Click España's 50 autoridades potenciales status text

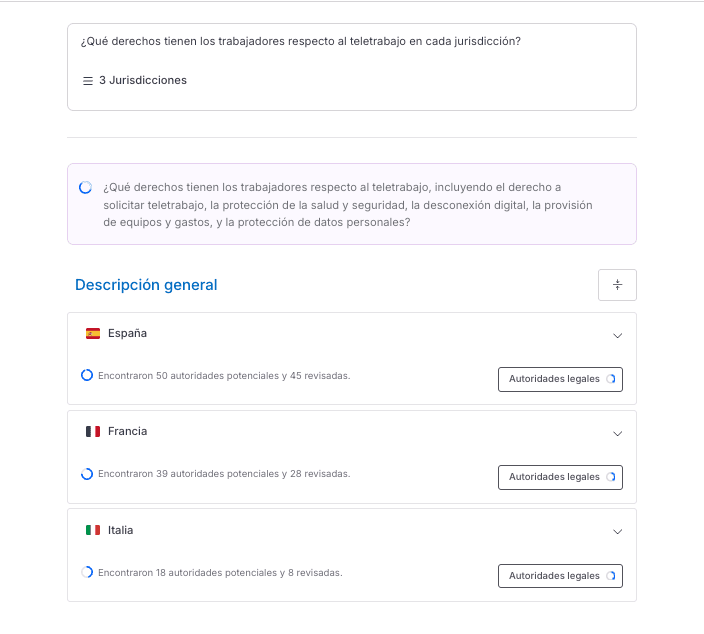pos(224,376)
